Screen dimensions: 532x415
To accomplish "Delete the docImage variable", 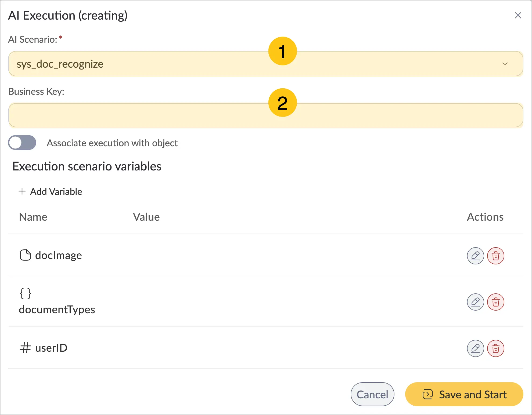I will [496, 256].
